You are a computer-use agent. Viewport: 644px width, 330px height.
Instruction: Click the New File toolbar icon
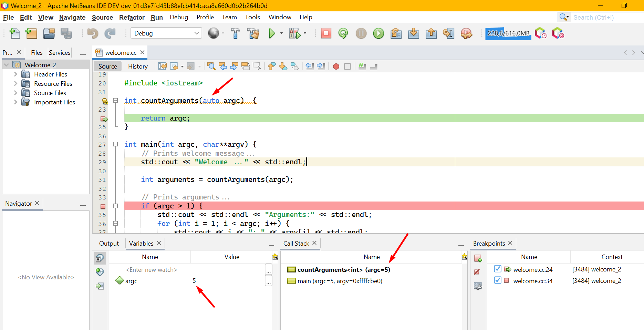click(14, 33)
